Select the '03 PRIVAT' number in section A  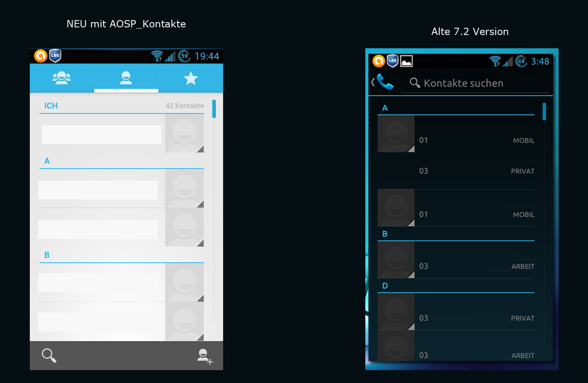tap(477, 171)
